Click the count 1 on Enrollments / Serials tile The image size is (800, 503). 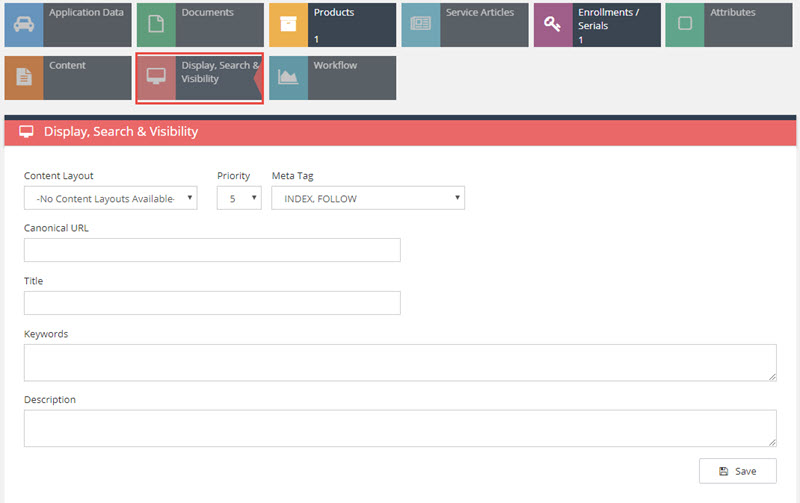(x=581, y=40)
